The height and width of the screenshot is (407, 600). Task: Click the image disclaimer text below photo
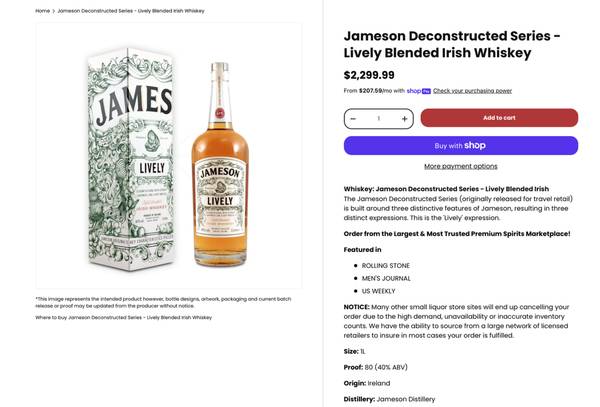[x=164, y=301]
